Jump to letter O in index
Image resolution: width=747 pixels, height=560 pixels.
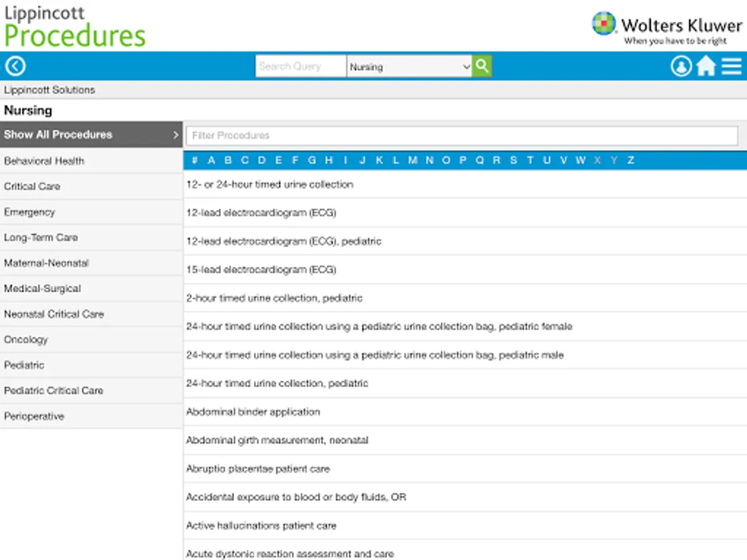pyautogui.click(x=446, y=160)
